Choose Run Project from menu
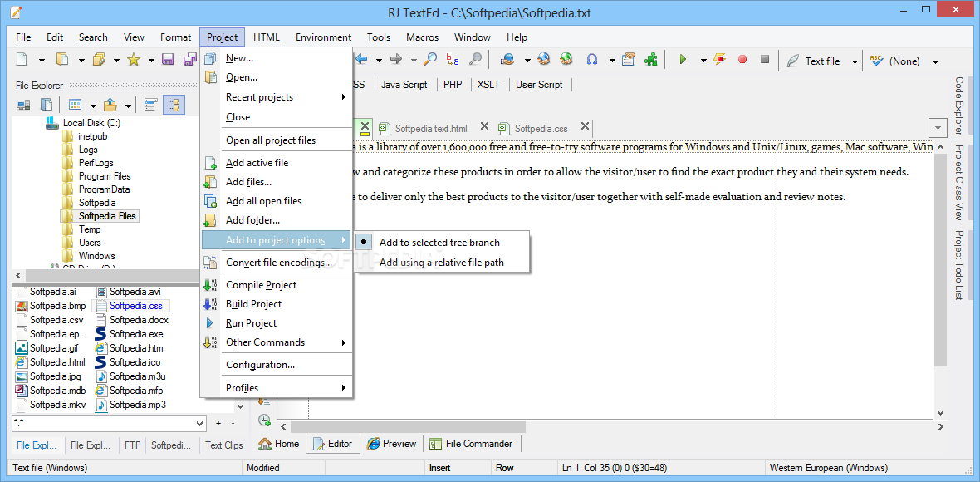This screenshot has height=482, width=980. (252, 322)
